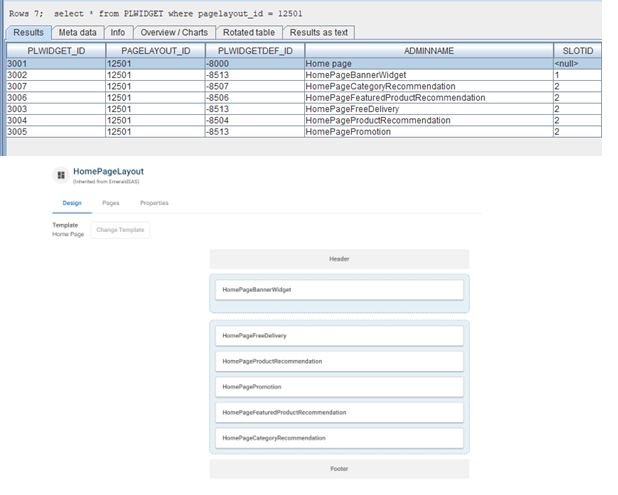Select table cell 3001
The image size is (618, 495).
(56, 64)
